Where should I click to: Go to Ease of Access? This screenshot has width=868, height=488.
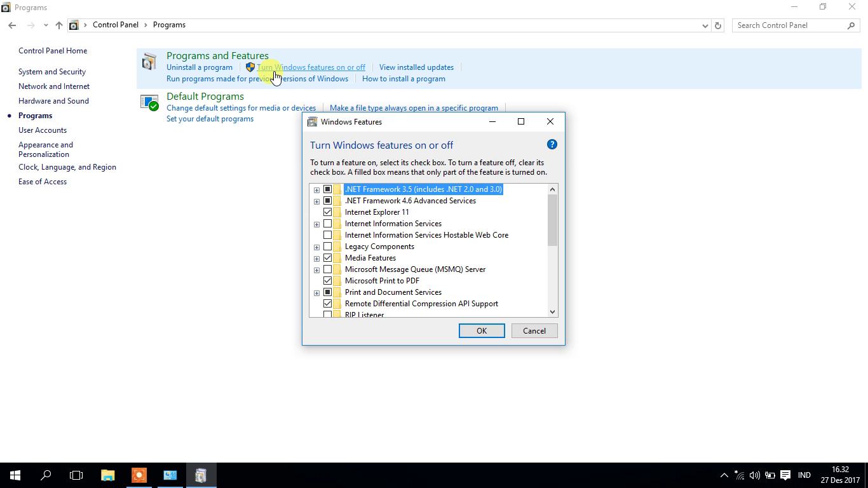click(43, 182)
